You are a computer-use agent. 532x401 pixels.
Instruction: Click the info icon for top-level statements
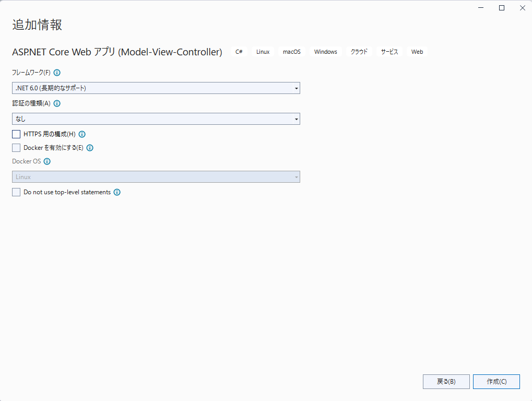point(117,192)
